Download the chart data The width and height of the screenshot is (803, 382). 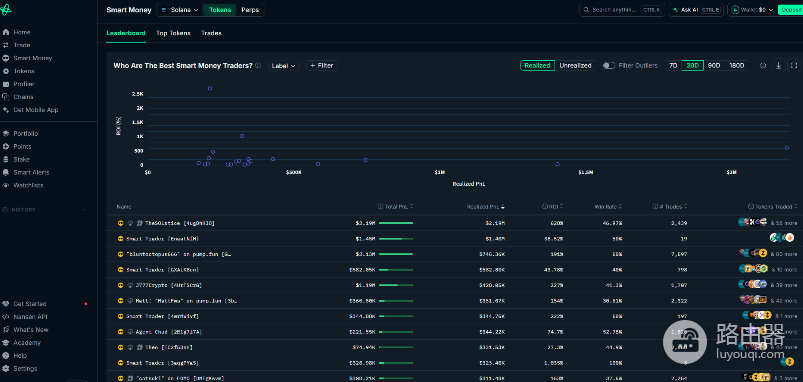click(x=778, y=66)
